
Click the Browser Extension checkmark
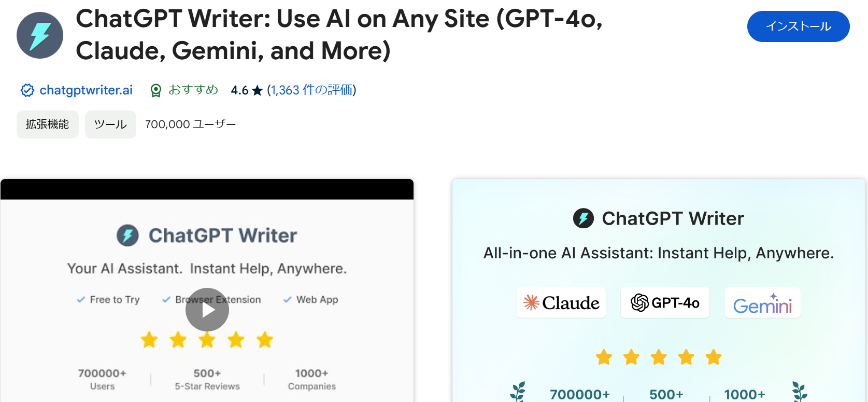pos(166,299)
